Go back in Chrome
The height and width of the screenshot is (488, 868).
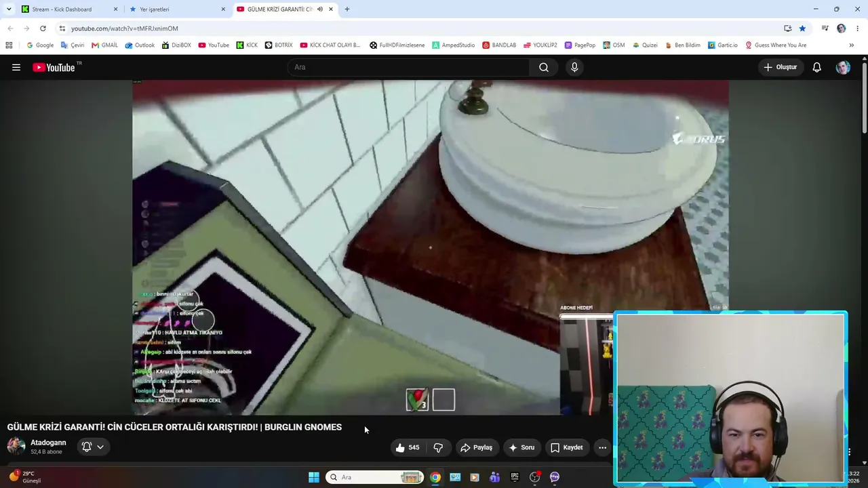pos(10,28)
